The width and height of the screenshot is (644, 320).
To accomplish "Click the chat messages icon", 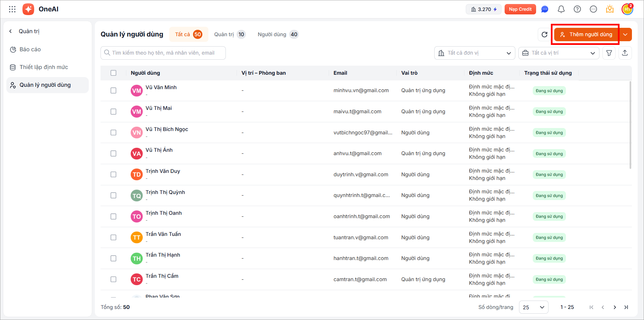I will pyautogui.click(x=545, y=9).
